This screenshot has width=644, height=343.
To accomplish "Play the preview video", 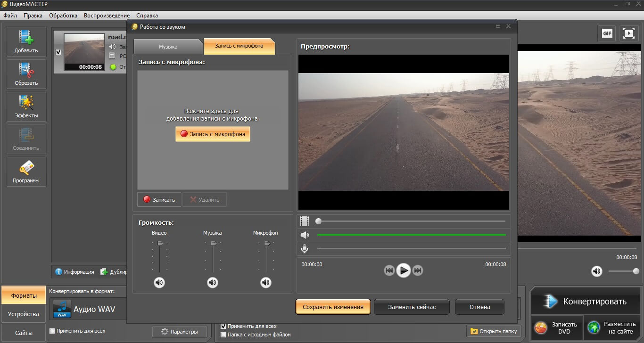I will click(403, 270).
